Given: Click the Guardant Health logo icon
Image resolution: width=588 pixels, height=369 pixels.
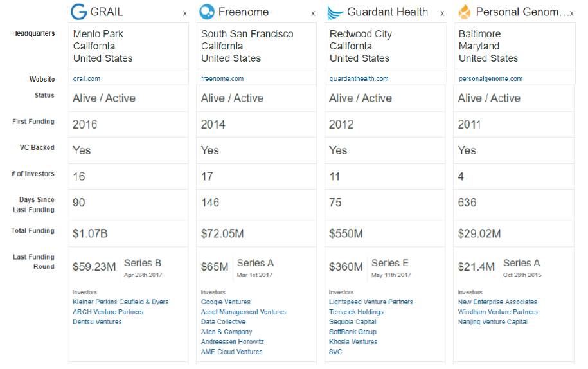Looking at the screenshot, I should [335, 12].
